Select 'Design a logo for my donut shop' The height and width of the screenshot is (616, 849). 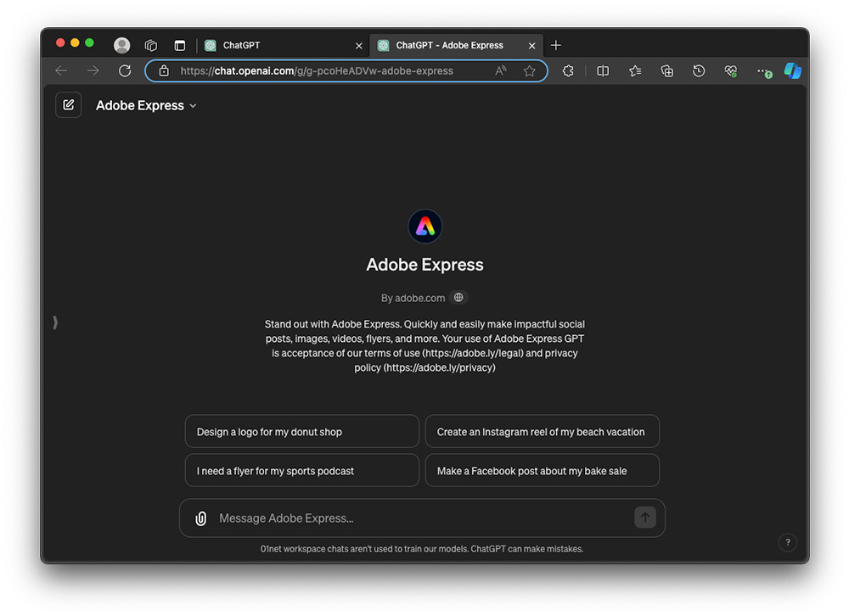click(x=302, y=431)
